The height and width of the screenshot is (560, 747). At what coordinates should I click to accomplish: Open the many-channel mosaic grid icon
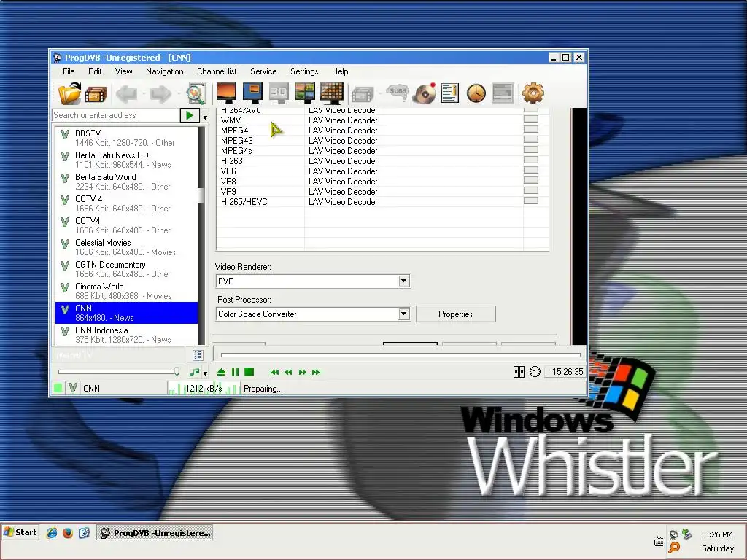click(332, 93)
